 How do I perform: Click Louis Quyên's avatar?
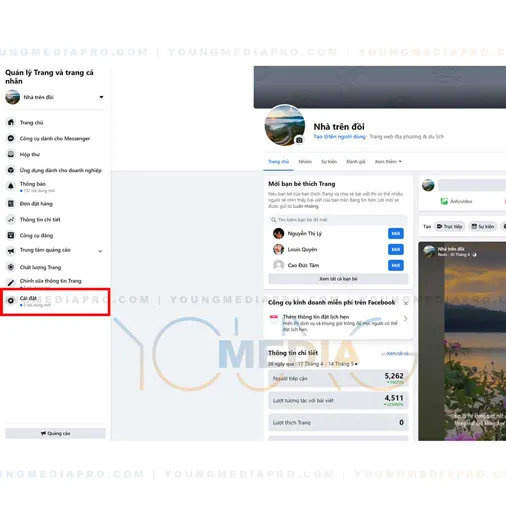tap(278, 249)
